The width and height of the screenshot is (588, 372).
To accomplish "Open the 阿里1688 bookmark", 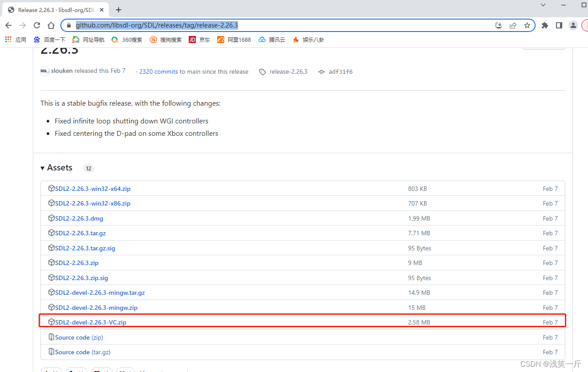I will (x=234, y=40).
